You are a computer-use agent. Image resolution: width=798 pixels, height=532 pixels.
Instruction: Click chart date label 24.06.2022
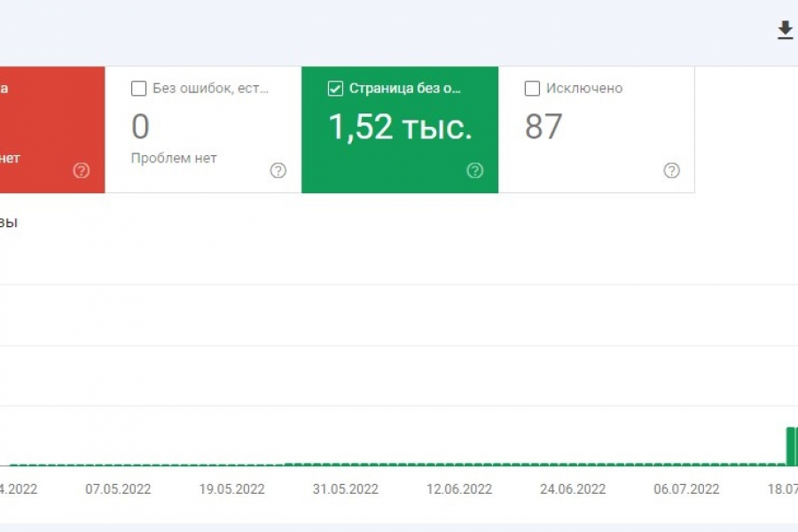tap(573, 489)
